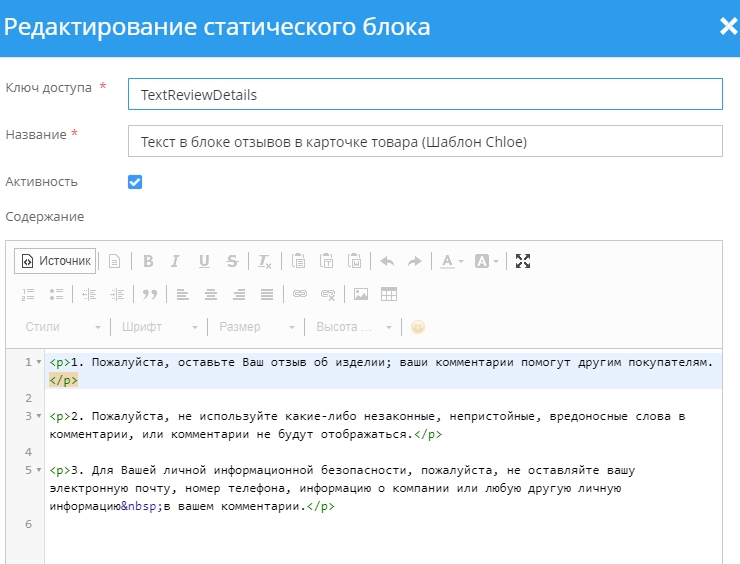
Task: Click the Название input field
Action: [x=425, y=142]
